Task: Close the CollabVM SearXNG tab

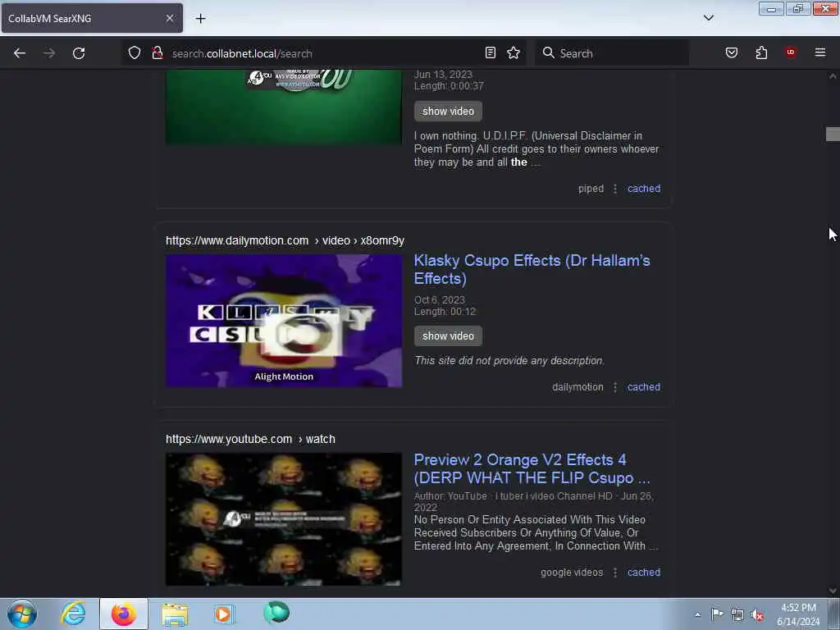Action: (169, 18)
